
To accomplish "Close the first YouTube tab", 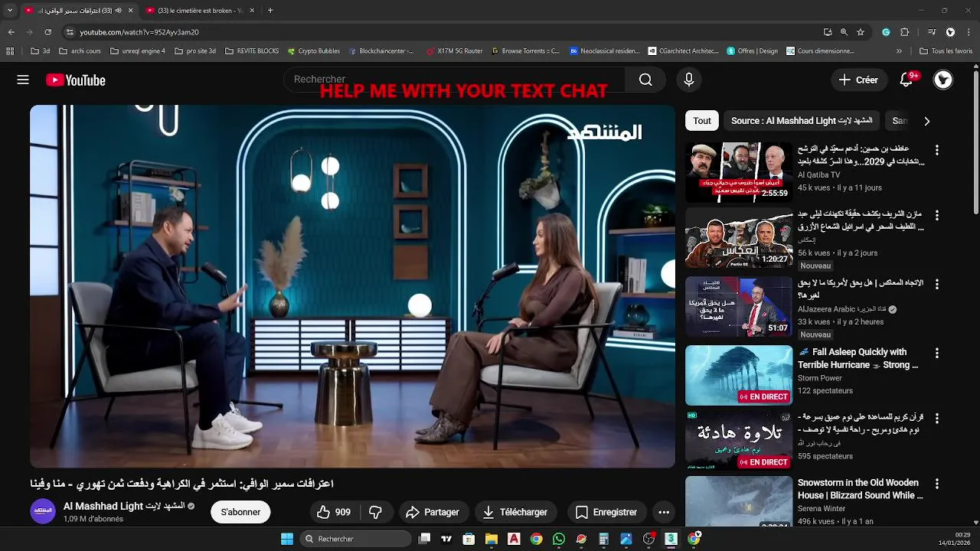I will [x=130, y=11].
